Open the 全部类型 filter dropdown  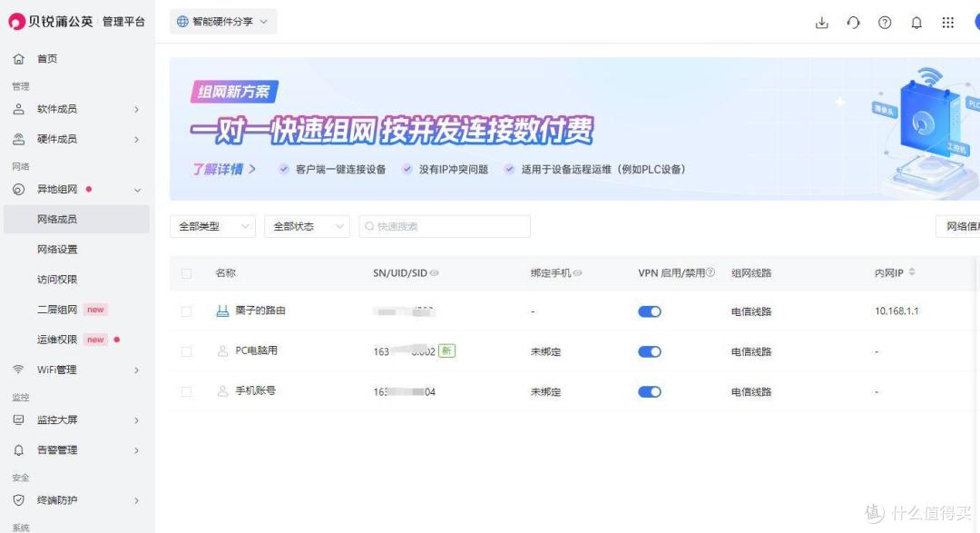click(212, 226)
